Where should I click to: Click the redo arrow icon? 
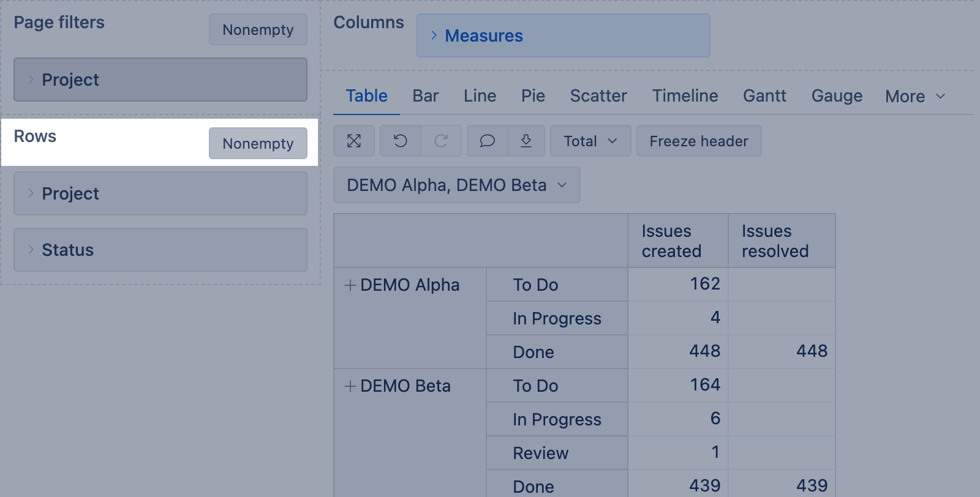tap(441, 141)
